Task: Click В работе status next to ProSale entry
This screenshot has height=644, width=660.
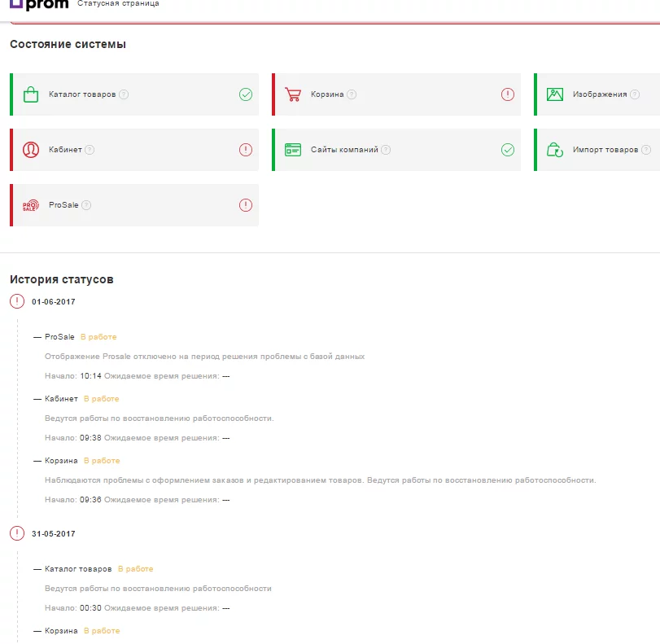Action: (98, 337)
